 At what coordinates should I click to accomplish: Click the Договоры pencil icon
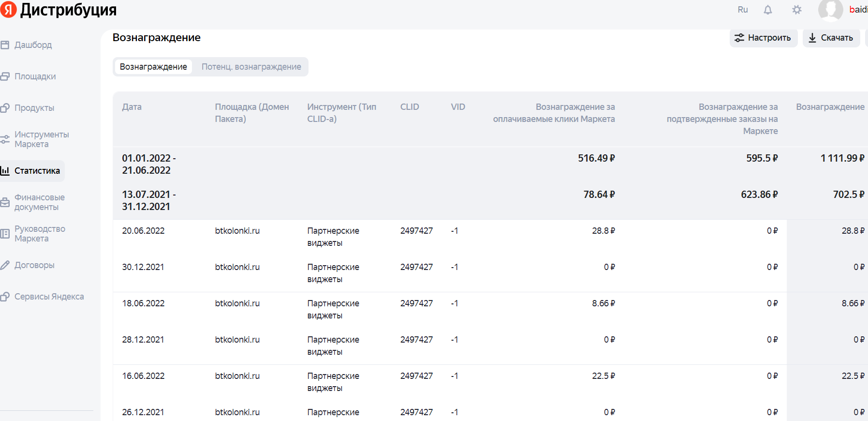(5, 265)
